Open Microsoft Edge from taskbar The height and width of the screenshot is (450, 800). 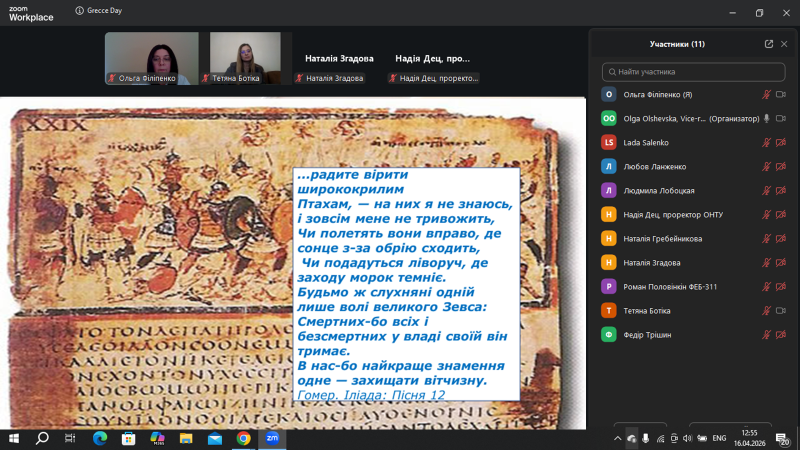[99, 438]
